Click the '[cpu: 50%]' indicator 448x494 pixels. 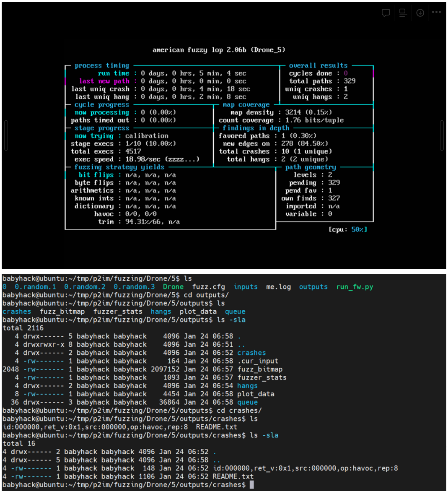348,229
